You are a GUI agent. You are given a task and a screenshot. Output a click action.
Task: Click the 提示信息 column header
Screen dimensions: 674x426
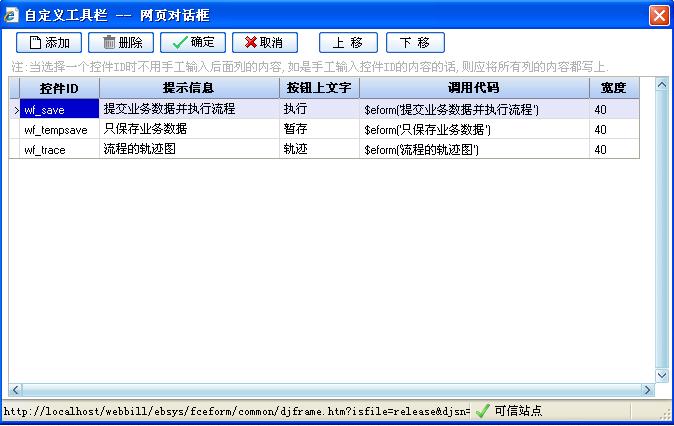click(x=189, y=88)
